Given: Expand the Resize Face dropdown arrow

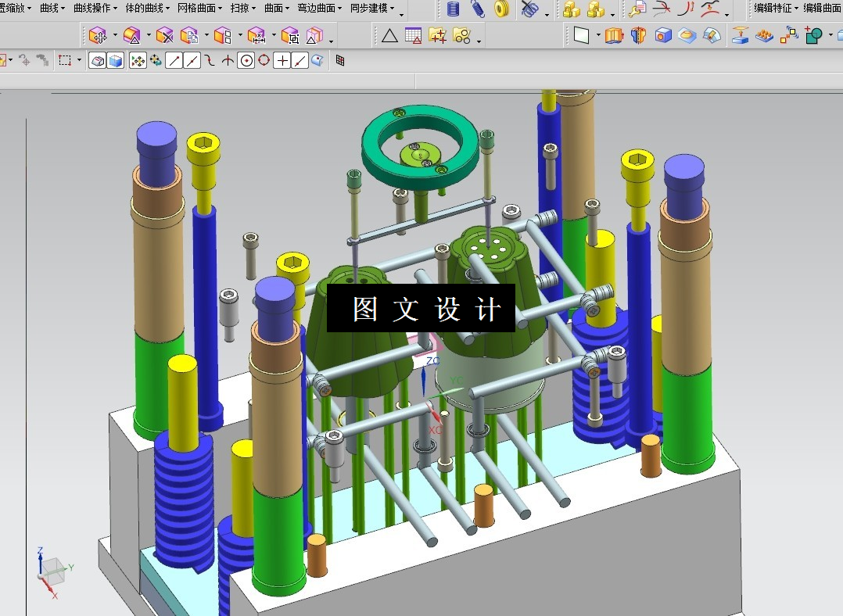Looking at the screenshot, I should [149, 36].
